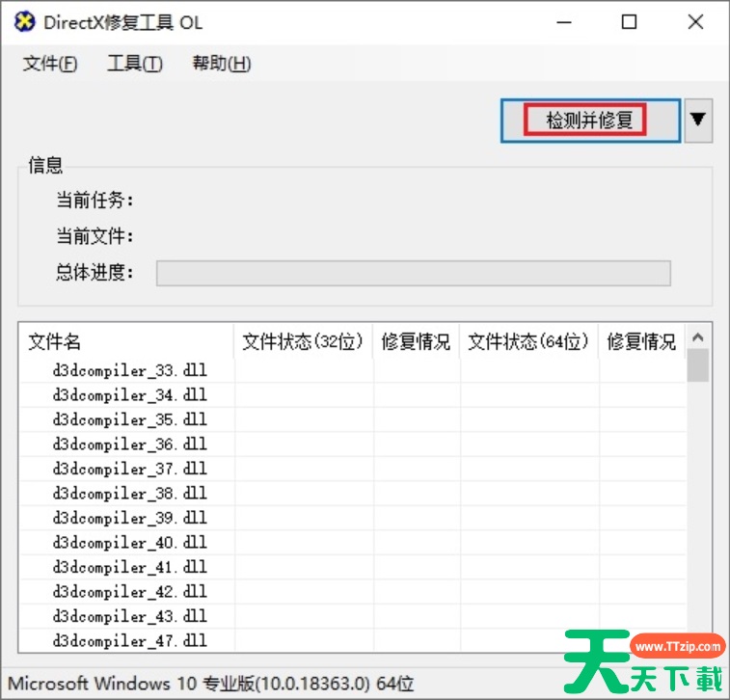Select d3dcompiler_41.dll row
Screen dimensions: 730x700
pos(353,567)
